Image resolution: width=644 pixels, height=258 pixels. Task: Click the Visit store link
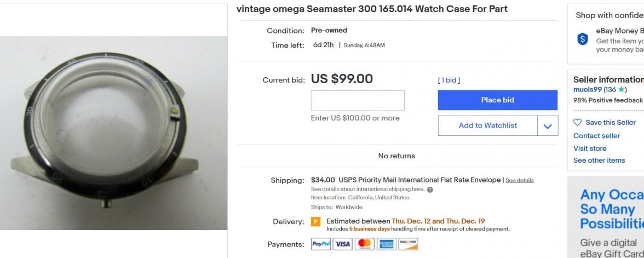pyautogui.click(x=590, y=148)
